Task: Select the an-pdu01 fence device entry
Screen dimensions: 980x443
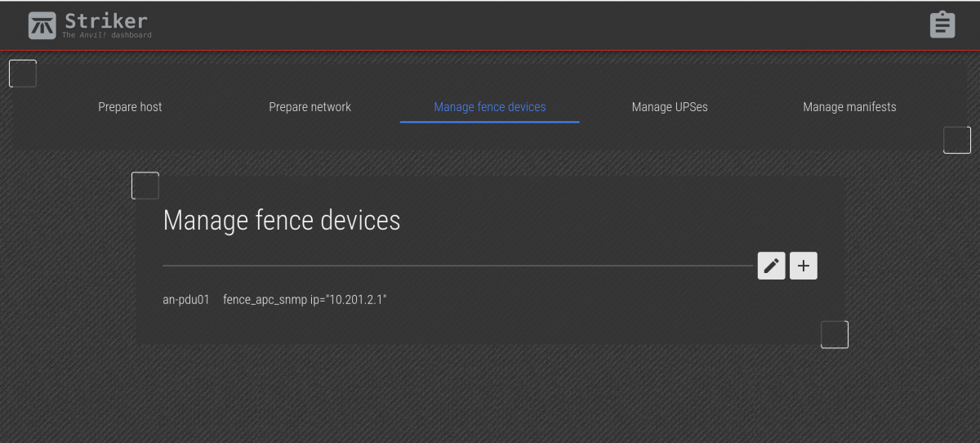Action: click(x=186, y=300)
